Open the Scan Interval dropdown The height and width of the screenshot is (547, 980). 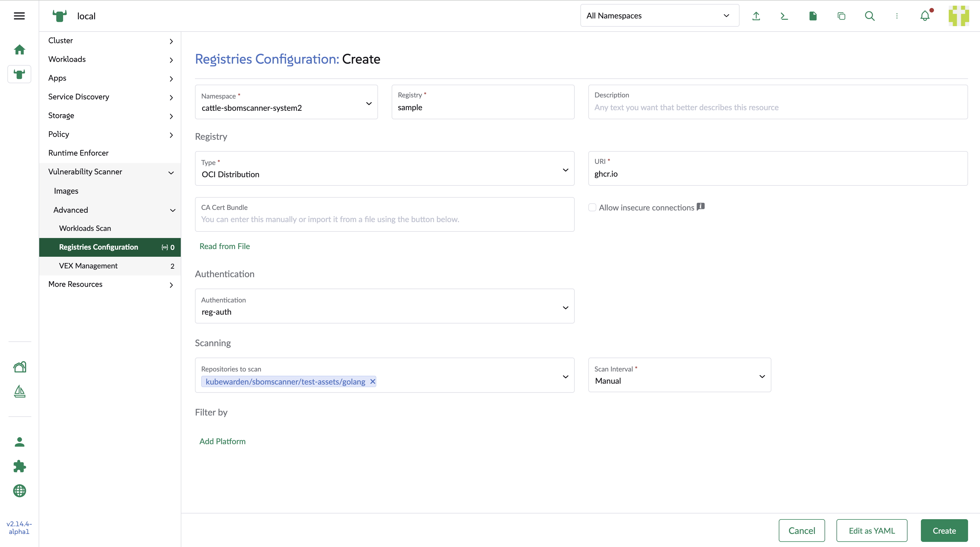[680, 375]
